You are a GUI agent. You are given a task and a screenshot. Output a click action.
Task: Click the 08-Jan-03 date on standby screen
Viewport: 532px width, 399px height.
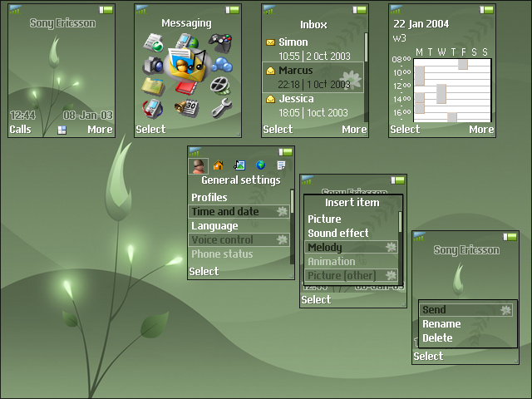coord(88,116)
